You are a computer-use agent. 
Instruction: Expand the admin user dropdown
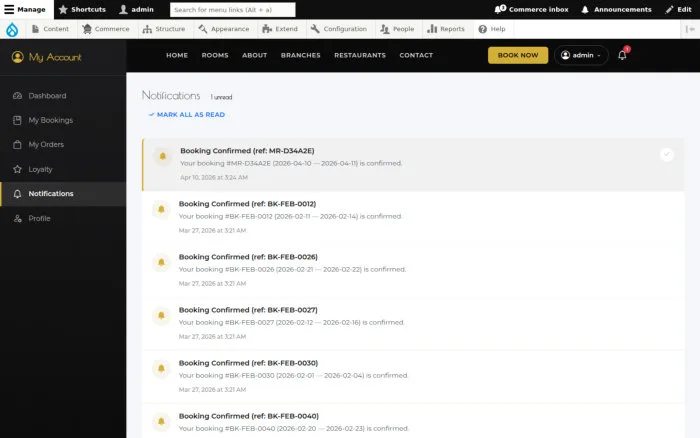581,55
